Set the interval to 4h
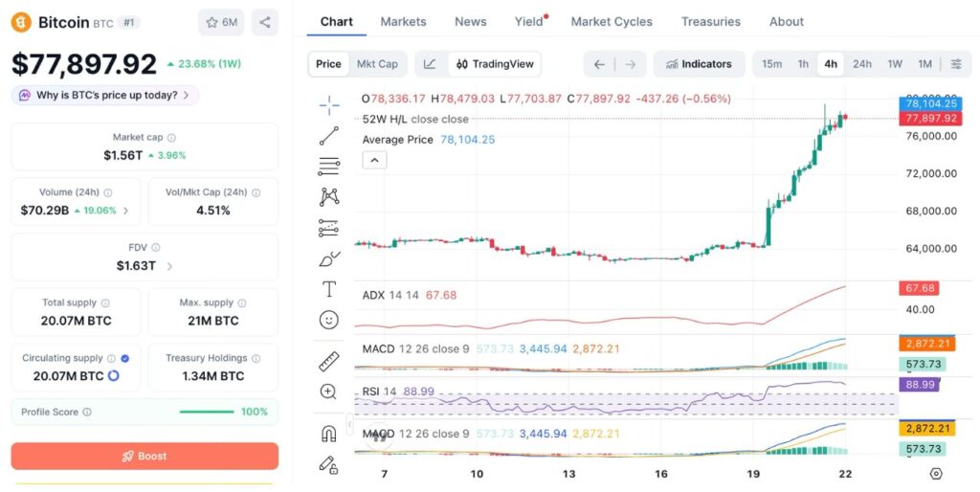 click(831, 64)
